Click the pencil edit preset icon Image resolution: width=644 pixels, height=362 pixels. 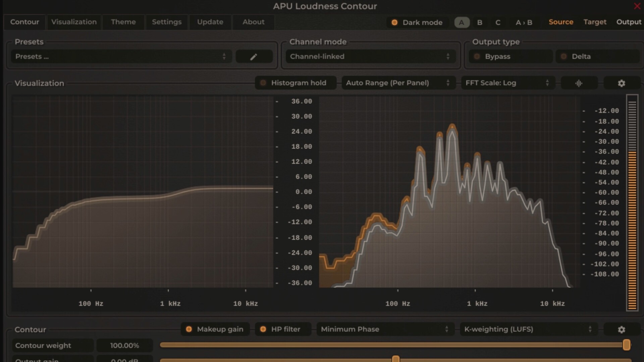[254, 57]
